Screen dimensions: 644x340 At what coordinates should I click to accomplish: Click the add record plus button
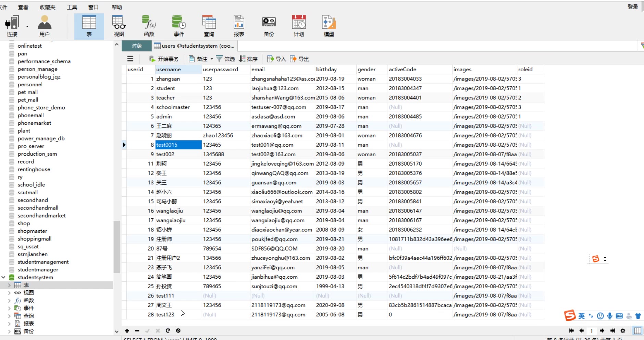[127, 331]
